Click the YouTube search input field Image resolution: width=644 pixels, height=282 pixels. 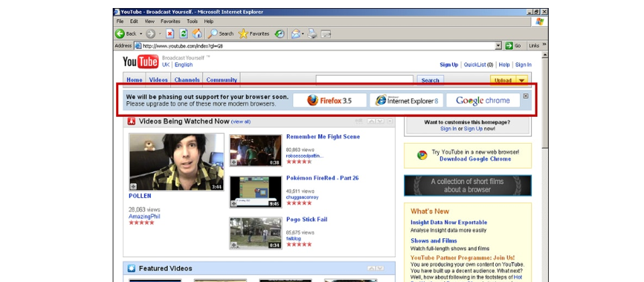pyautogui.click(x=366, y=80)
